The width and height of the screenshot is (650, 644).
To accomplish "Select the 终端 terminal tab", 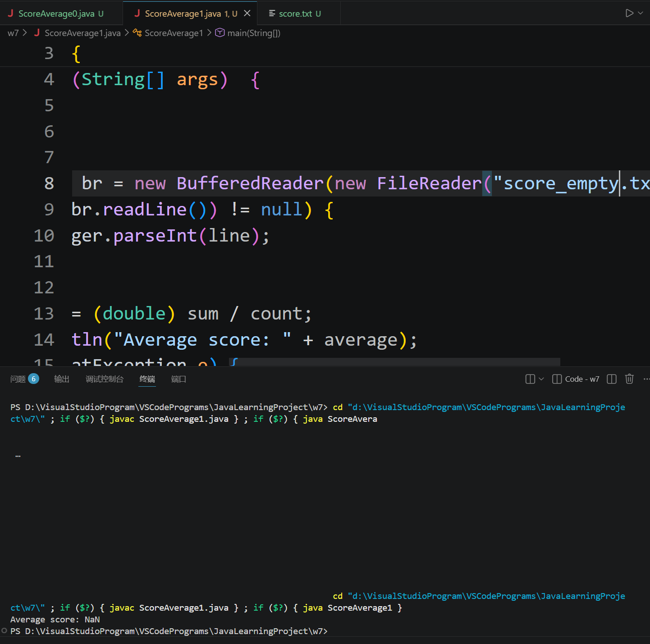I will coord(147,379).
